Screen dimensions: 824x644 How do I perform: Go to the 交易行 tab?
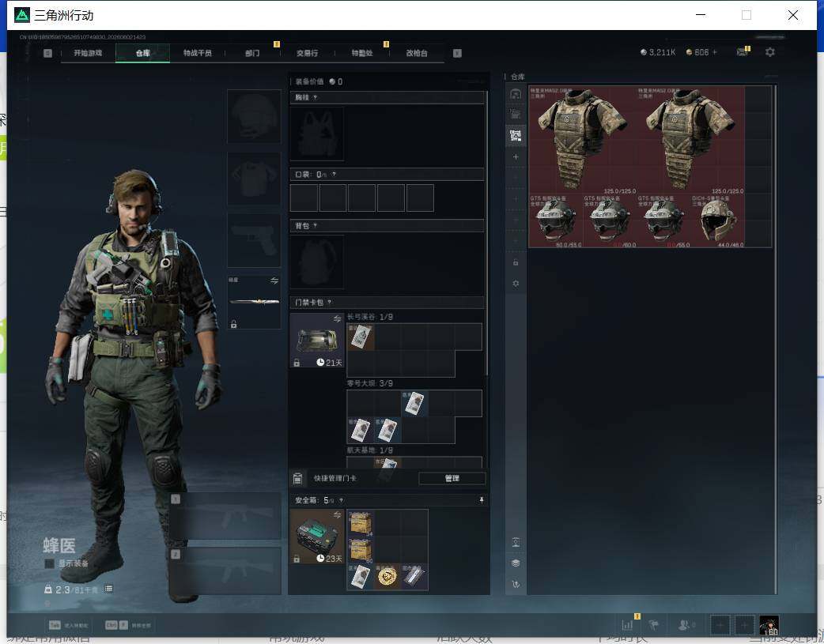(x=307, y=53)
